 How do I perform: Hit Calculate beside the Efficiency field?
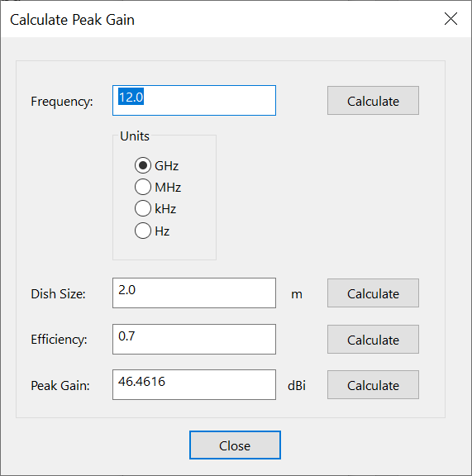coord(373,339)
